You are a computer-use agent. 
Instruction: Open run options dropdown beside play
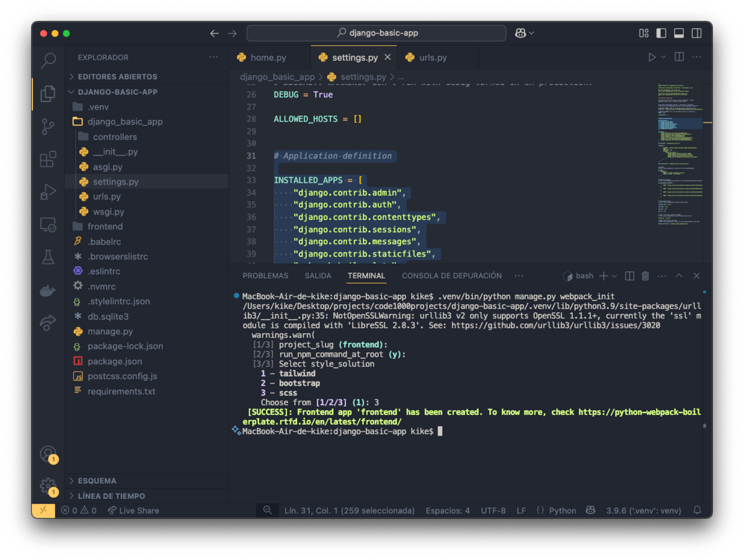663,57
